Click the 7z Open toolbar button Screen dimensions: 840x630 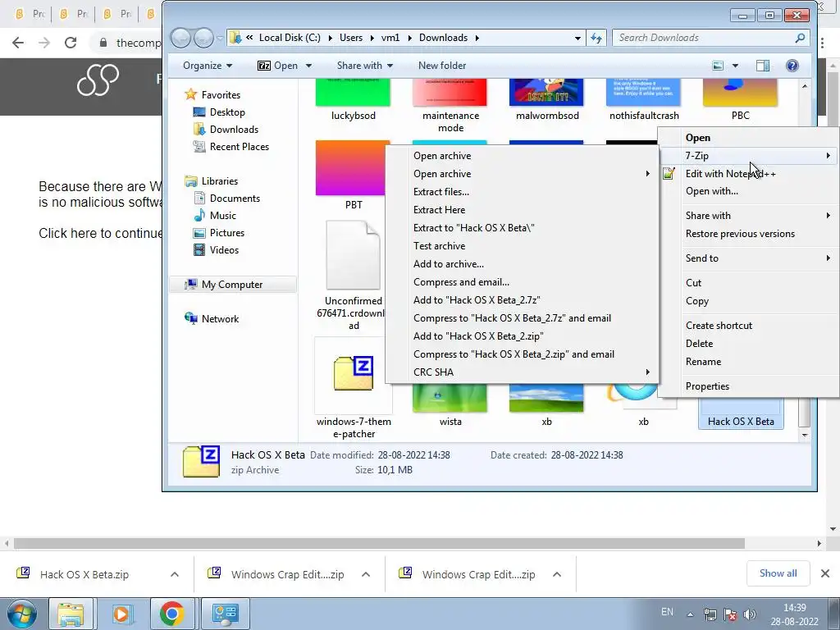[277, 66]
